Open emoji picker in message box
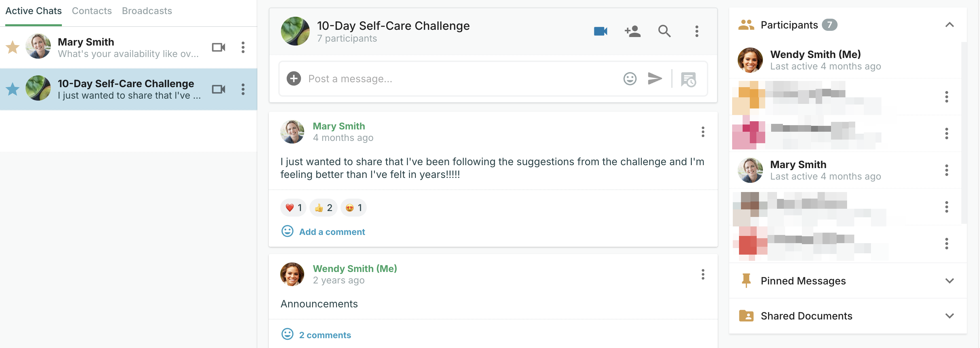Viewport: 980px width, 348px height. coord(630,79)
